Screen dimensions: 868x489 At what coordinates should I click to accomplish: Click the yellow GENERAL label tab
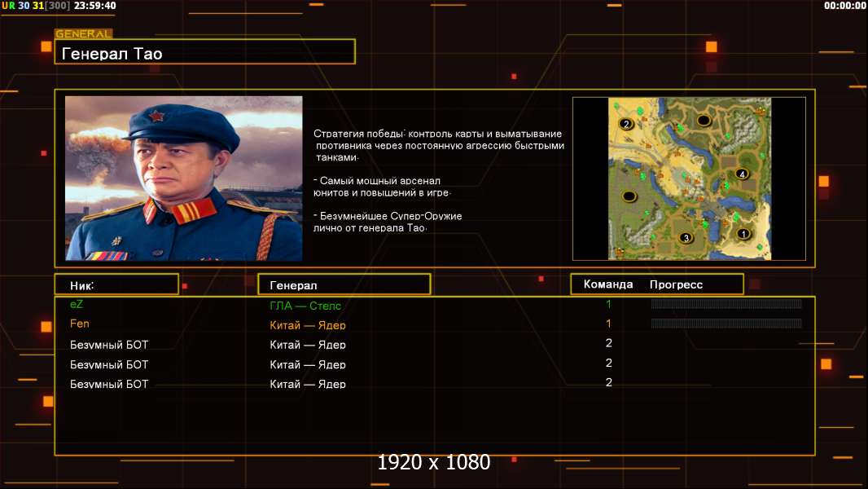(x=84, y=33)
